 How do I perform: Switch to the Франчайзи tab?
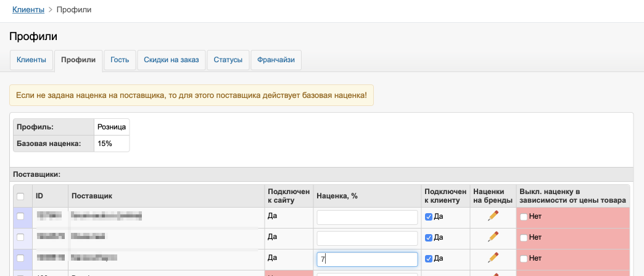tap(276, 60)
